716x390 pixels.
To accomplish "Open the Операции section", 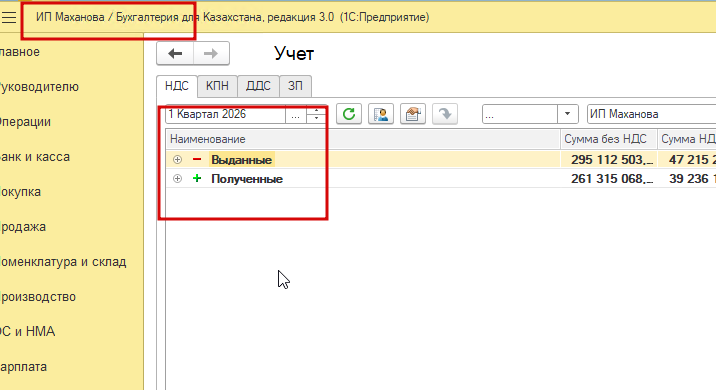I will click(25, 122).
